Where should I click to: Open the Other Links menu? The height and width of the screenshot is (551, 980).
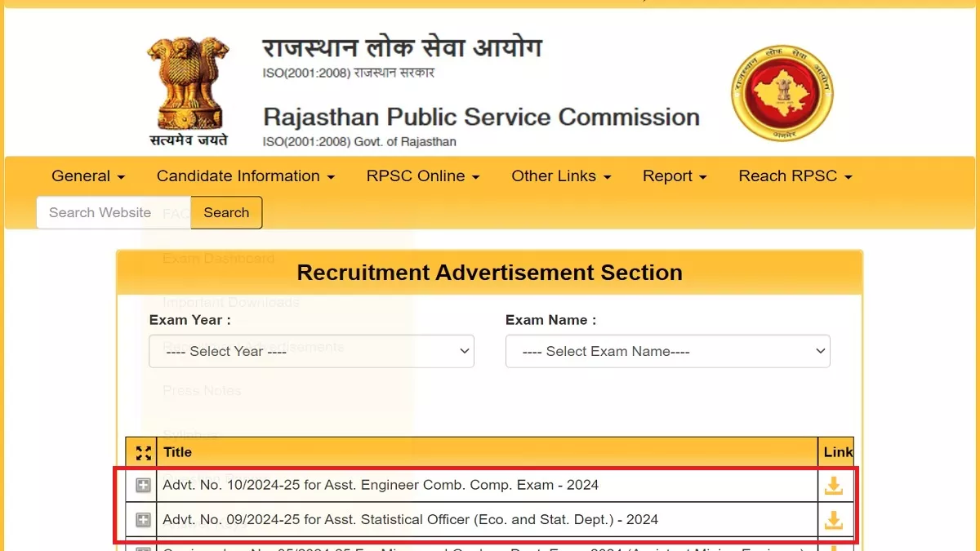[x=561, y=176]
